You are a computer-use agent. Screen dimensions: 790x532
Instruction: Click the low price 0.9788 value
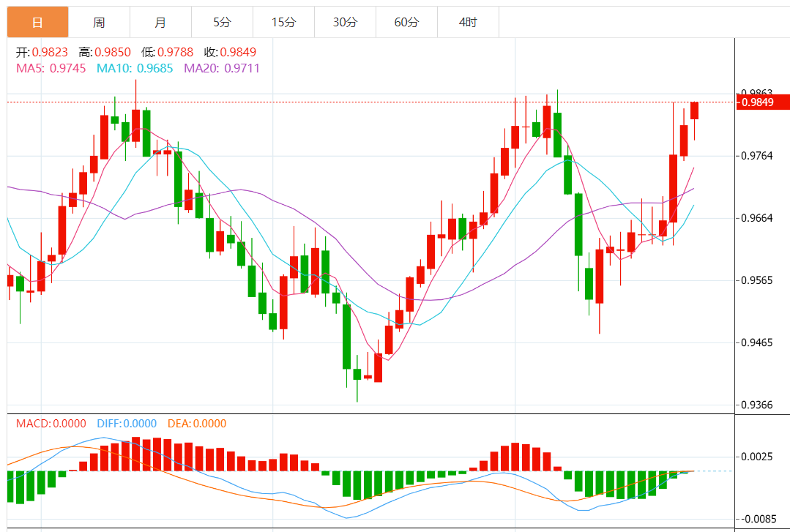[x=175, y=53]
